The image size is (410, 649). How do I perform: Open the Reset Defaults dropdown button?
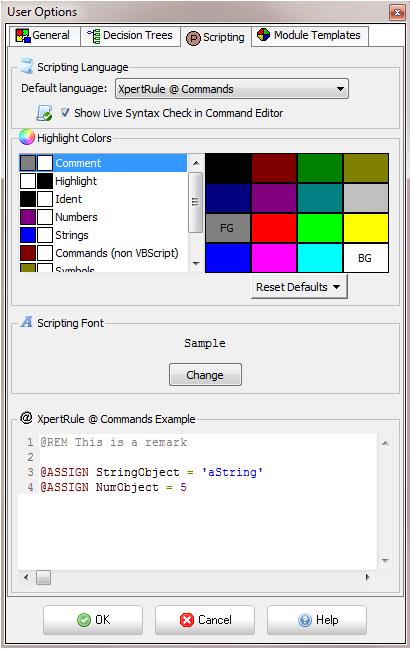pyautogui.click(x=299, y=287)
